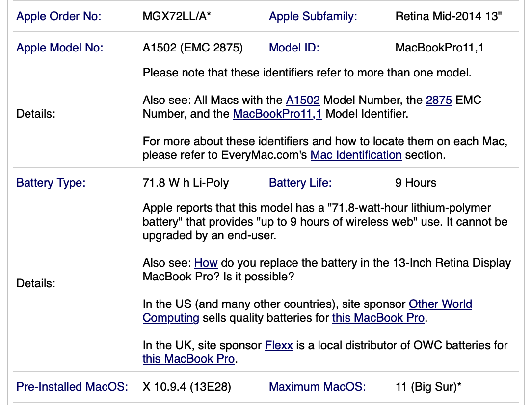
Task: Click the Pre-Installed MacOS label
Action: point(72,387)
